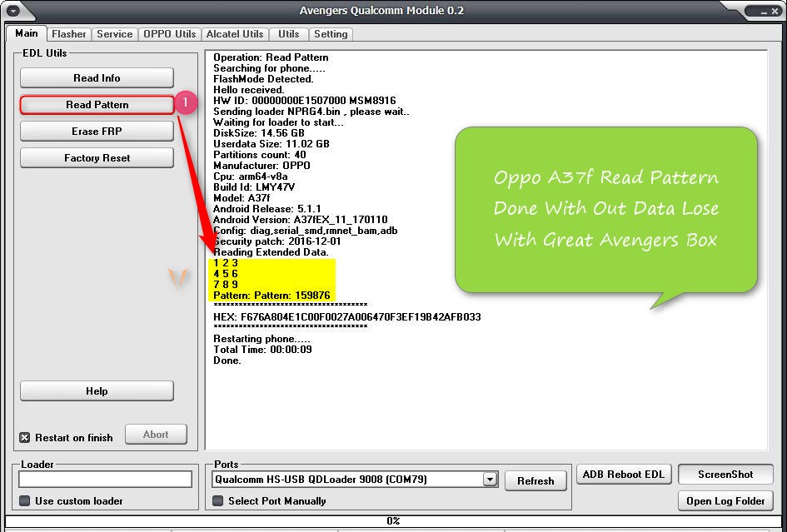Expand the Qualcomm HS-USB QDLoader port dropdown
Viewport: 787px width, 532px height.
click(x=490, y=480)
